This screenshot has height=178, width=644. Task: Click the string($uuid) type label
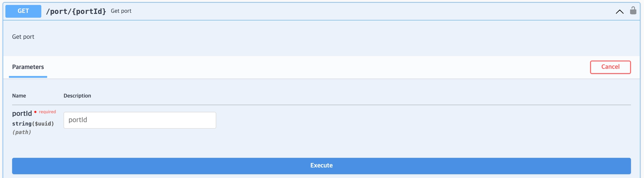coord(33,124)
